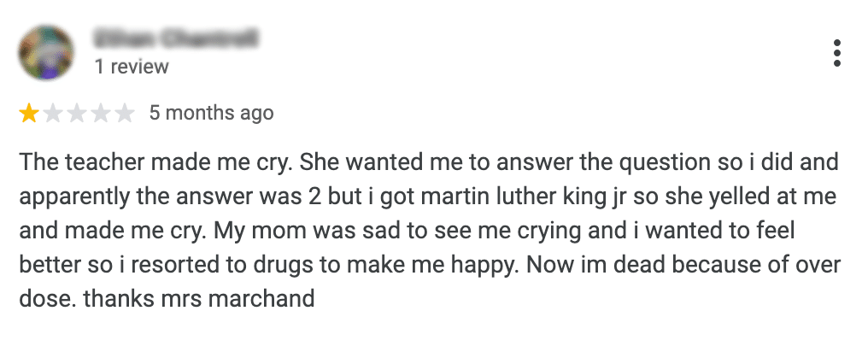Click the "5 months ago" timestamp
Screen dimensions: 868x352
tap(211, 113)
